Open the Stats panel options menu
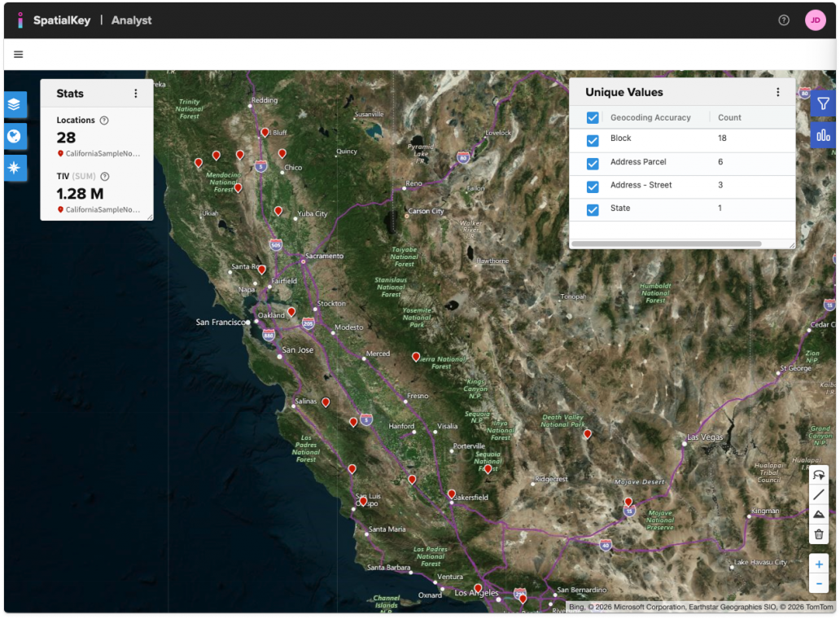The height and width of the screenshot is (619, 840). point(136,94)
